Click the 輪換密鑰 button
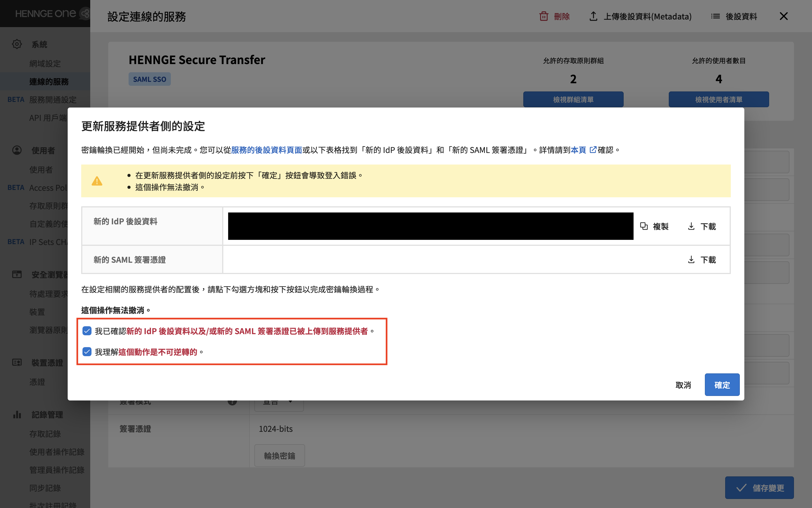Image resolution: width=812 pixels, height=508 pixels. click(x=279, y=456)
